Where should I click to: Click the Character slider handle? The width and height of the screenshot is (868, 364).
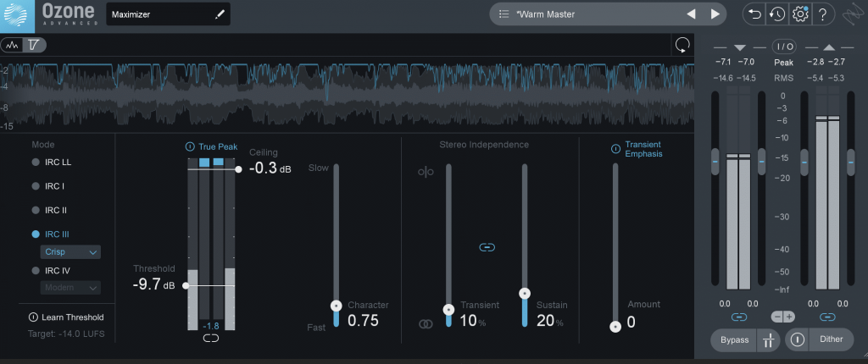[x=336, y=306]
